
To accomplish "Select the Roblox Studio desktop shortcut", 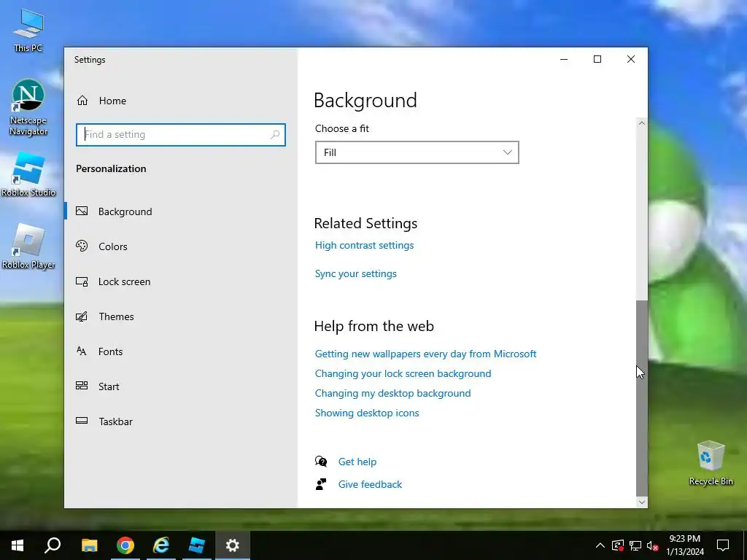I will 28,174.
